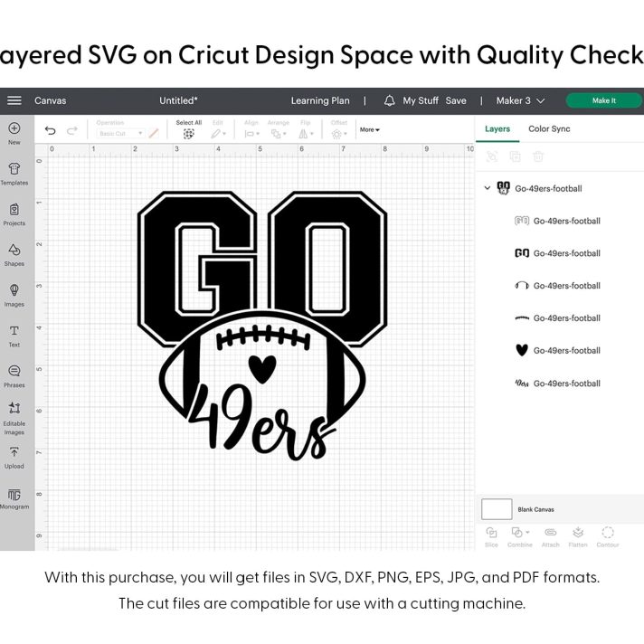
Task: Click the Redo arrow
Action: click(72, 130)
